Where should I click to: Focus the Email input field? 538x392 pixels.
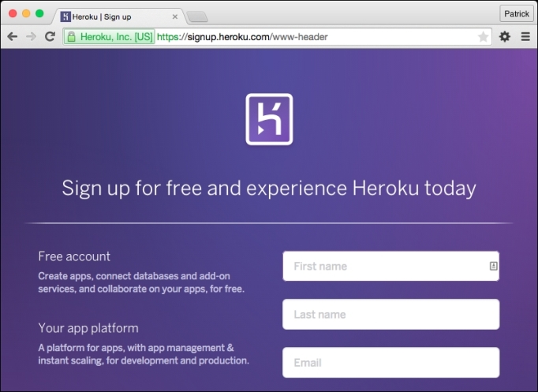[390, 363]
